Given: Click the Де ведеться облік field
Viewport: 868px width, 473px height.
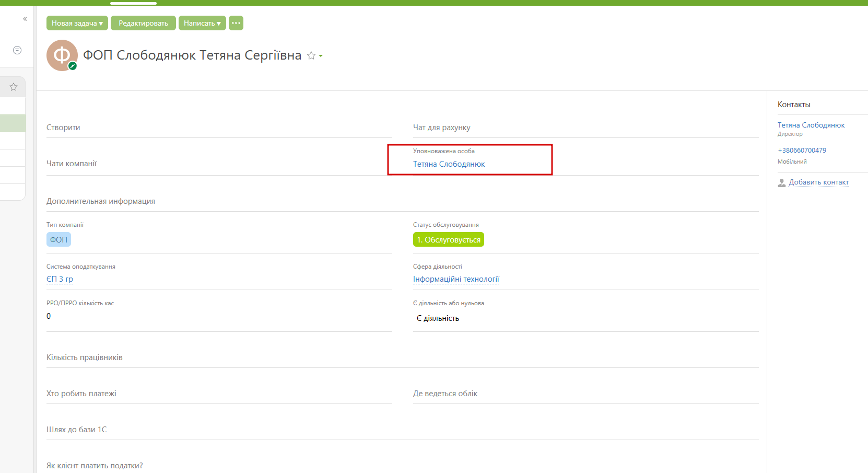Looking at the screenshot, I should [586, 394].
